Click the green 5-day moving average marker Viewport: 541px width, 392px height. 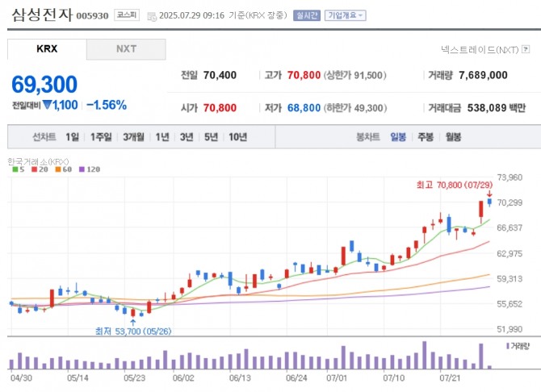coord(15,169)
